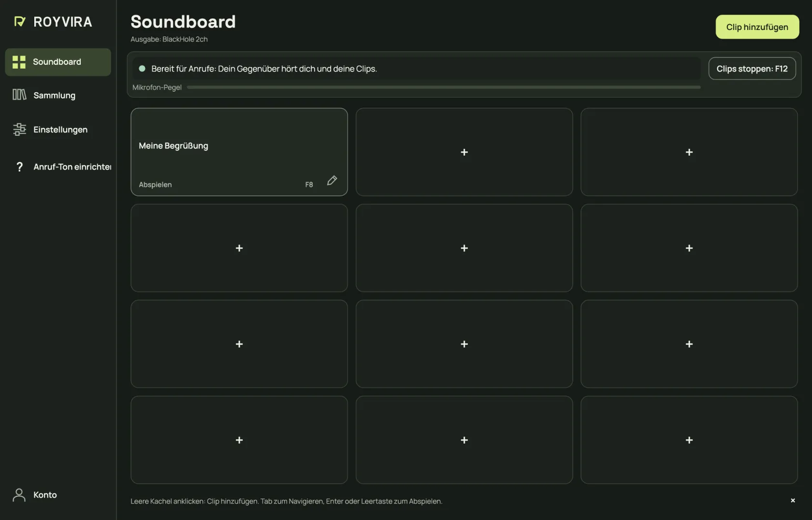
Task: Click the Sammlung library icon
Action: tap(19, 95)
